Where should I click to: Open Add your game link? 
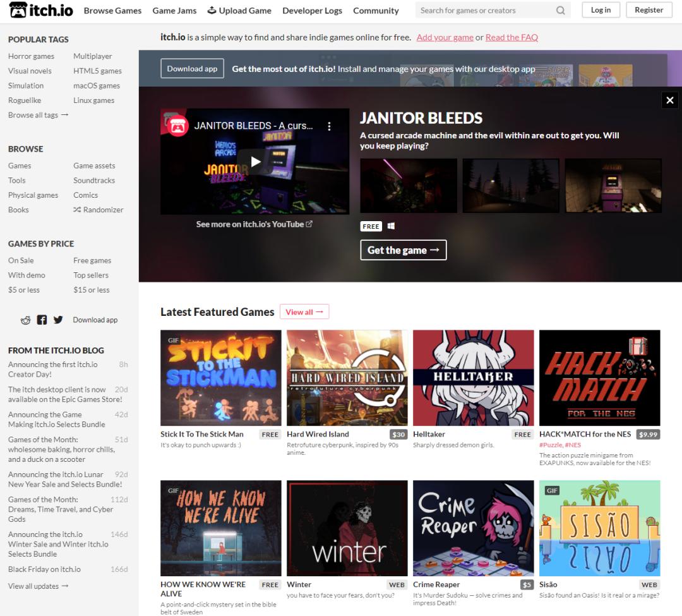(445, 37)
